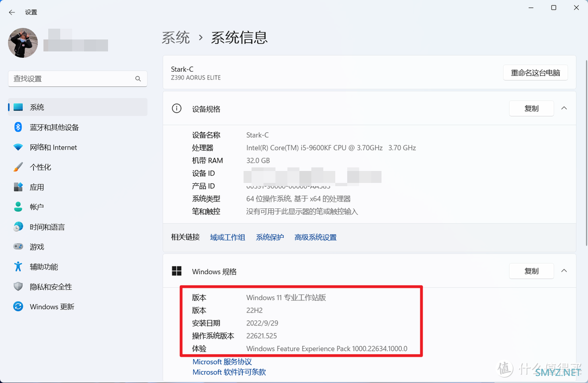The image size is (588, 383).
Task: Select 64 位操作系统 system type value
Action: (298, 199)
